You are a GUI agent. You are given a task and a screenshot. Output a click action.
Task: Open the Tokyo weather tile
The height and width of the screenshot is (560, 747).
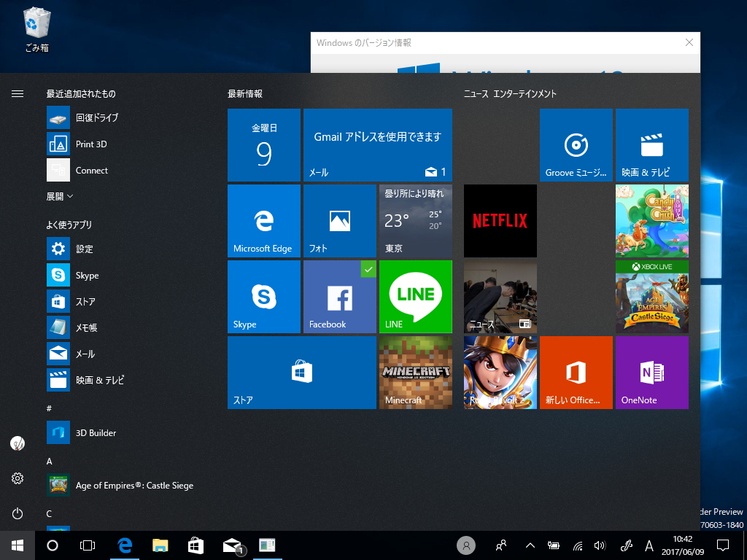coord(415,220)
